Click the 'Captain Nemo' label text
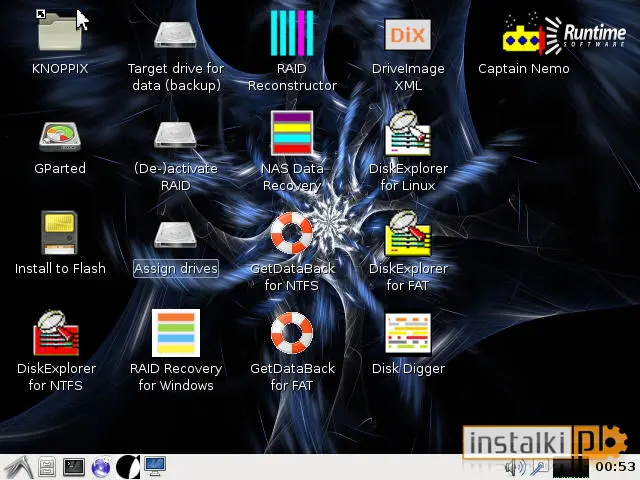640x480 pixels. pos(524,69)
